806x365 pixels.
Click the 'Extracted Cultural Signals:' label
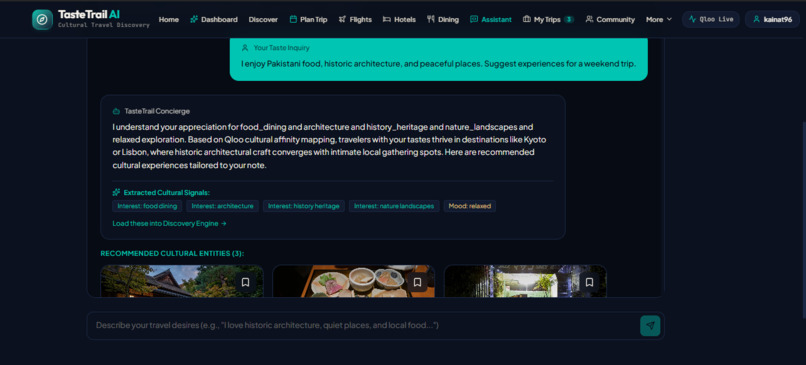pyautogui.click(x=167, y=193)
